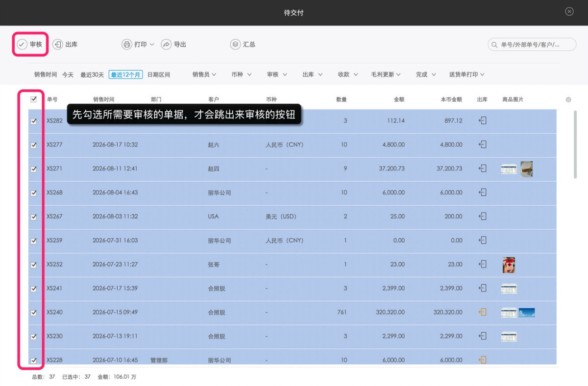Open second product image in row XS271
Image resolution: width=588 pixels, height=386 pixels.
[x=527, y=169]
